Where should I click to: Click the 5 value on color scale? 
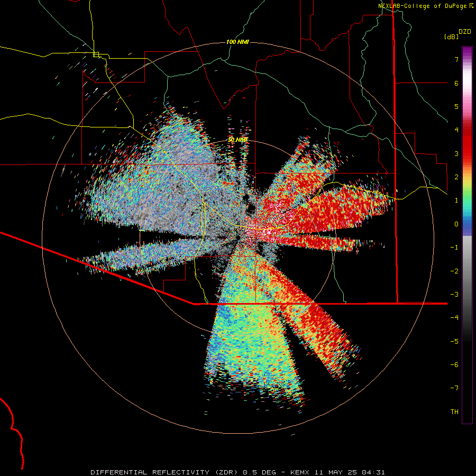[456, 106]
